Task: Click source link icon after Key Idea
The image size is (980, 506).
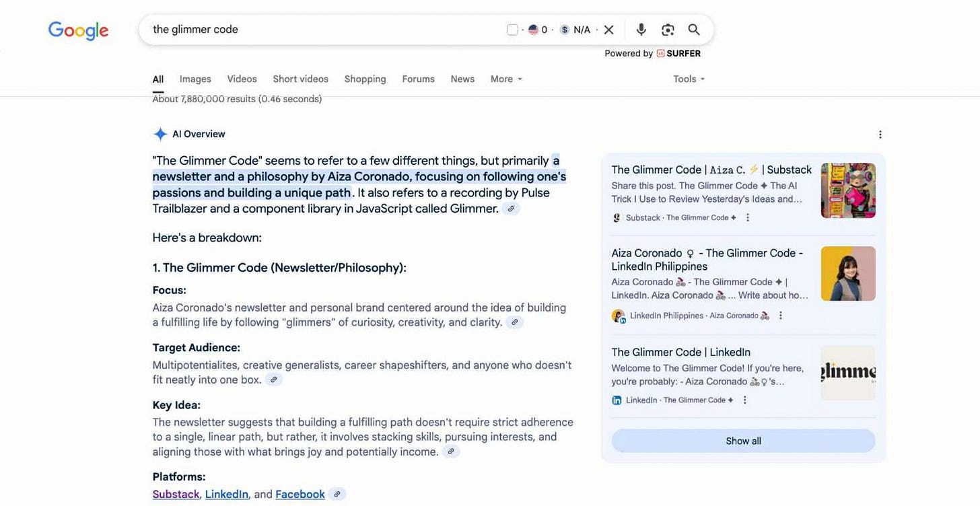Action: click(451, 451)
